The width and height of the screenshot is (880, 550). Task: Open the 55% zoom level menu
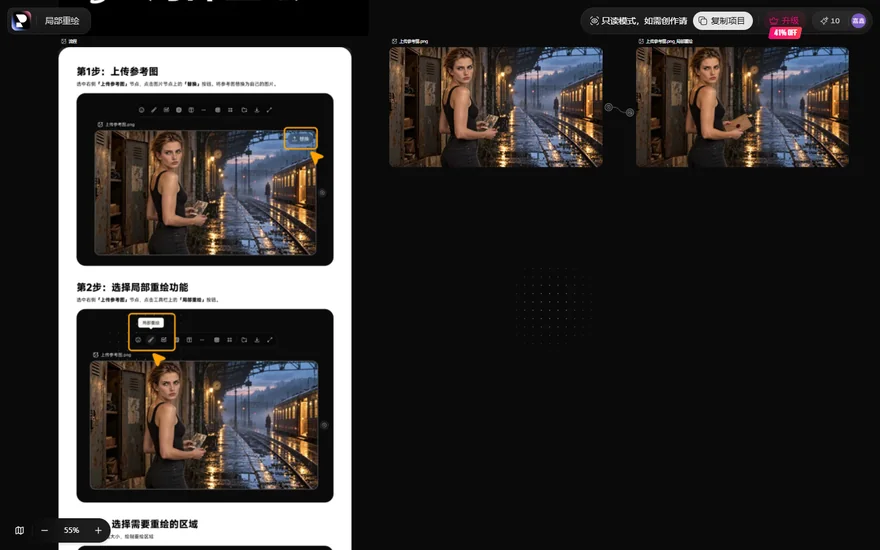point(71,530)
